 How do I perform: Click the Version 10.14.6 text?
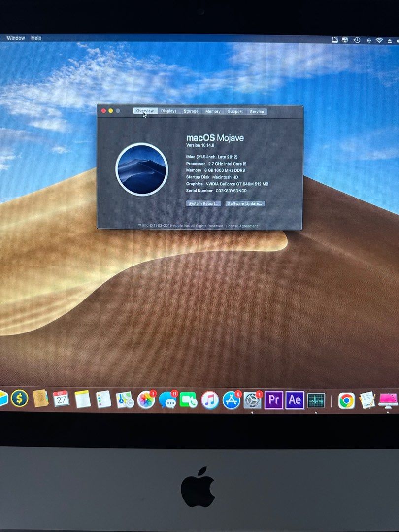[x=200, y=145]
